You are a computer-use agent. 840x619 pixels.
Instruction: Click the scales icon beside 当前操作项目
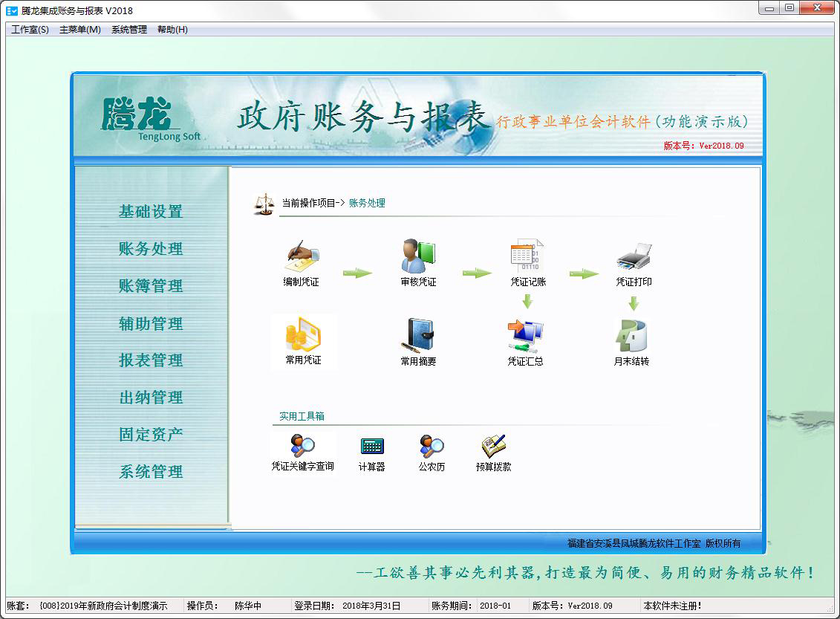tap(264, 204)
